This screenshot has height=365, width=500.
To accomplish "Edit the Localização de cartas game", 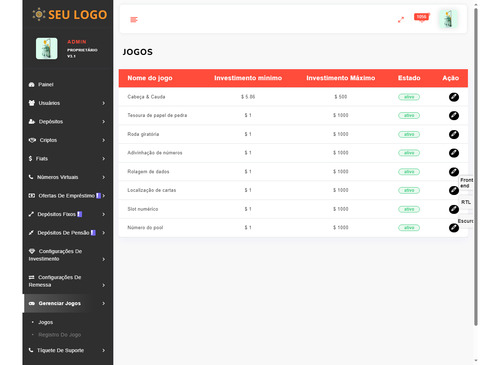I will coord(454,190).
